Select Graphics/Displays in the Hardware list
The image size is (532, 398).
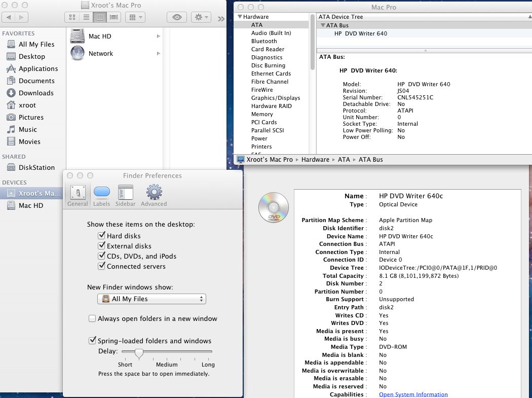[276, 98]
